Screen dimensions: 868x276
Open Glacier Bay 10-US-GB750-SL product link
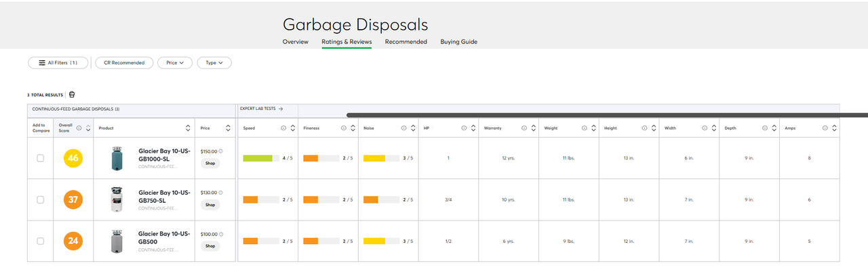click(165, 197)
